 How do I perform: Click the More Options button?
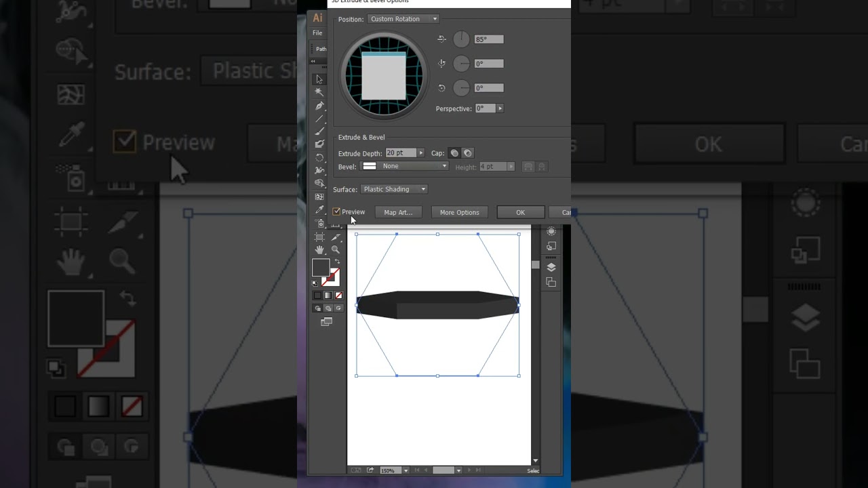click(x=459, y=212)
